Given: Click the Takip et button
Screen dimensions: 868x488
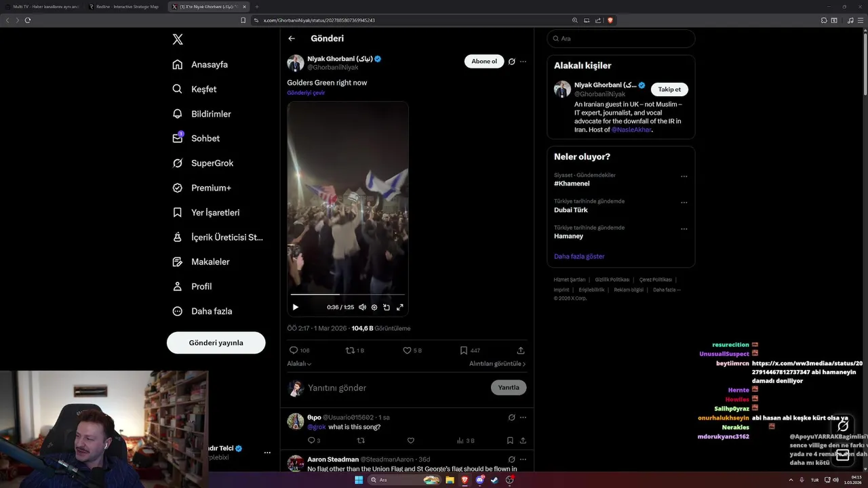Looking at the screenshot, I should click(x=669, y=89).
